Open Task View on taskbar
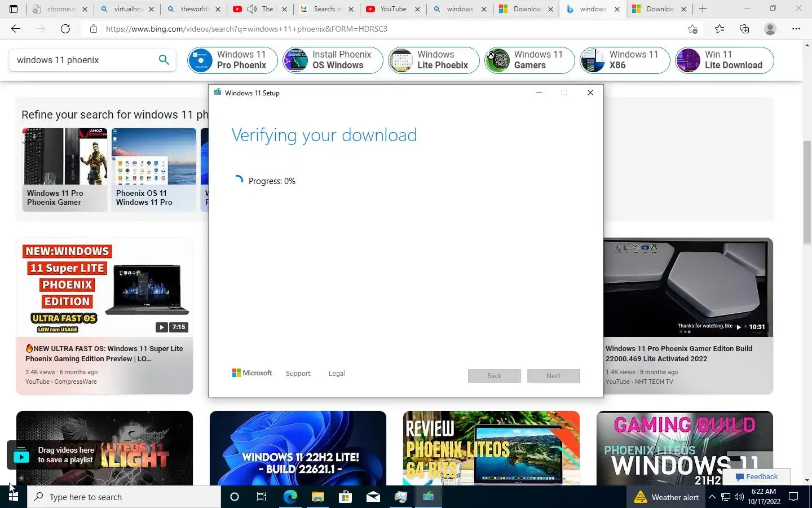This screenshot has width=812, height=508. point(262,497)
